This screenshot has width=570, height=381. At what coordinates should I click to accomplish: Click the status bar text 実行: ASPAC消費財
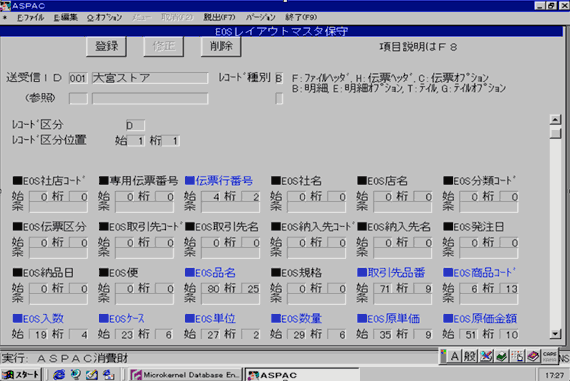(x=65, y=358)
